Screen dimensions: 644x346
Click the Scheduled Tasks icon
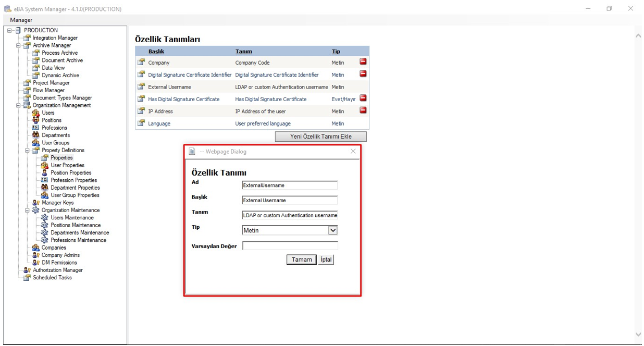27,278
